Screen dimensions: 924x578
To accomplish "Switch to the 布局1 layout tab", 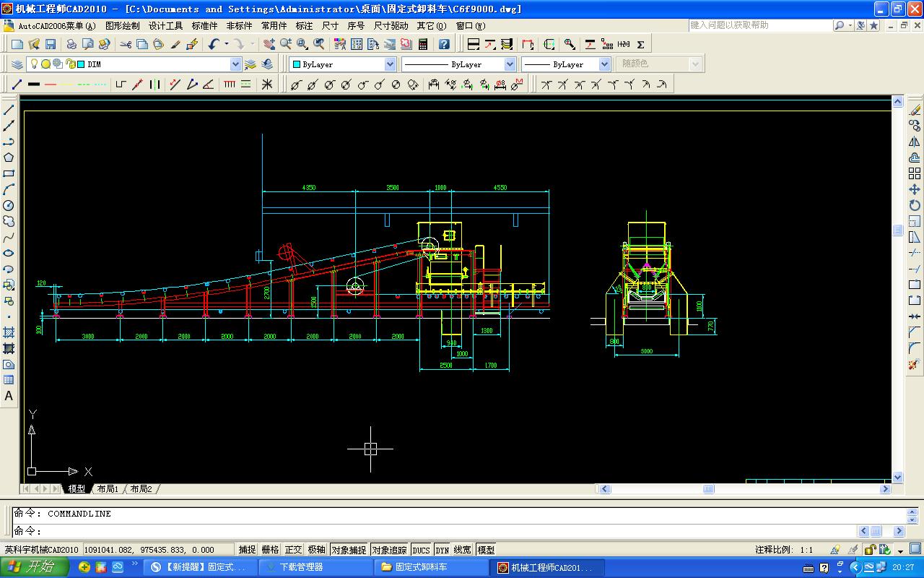I will point(108,489).
